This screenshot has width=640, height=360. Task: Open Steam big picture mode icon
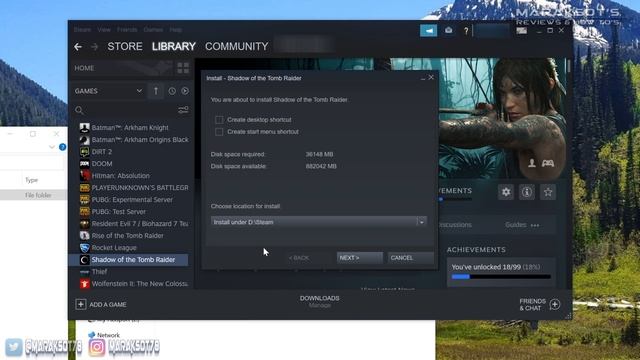coord(522,31)
